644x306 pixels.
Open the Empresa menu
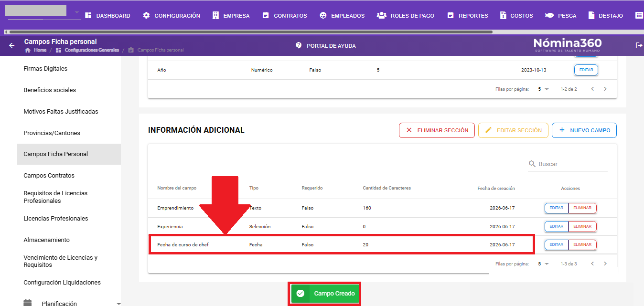coord(231,16)
